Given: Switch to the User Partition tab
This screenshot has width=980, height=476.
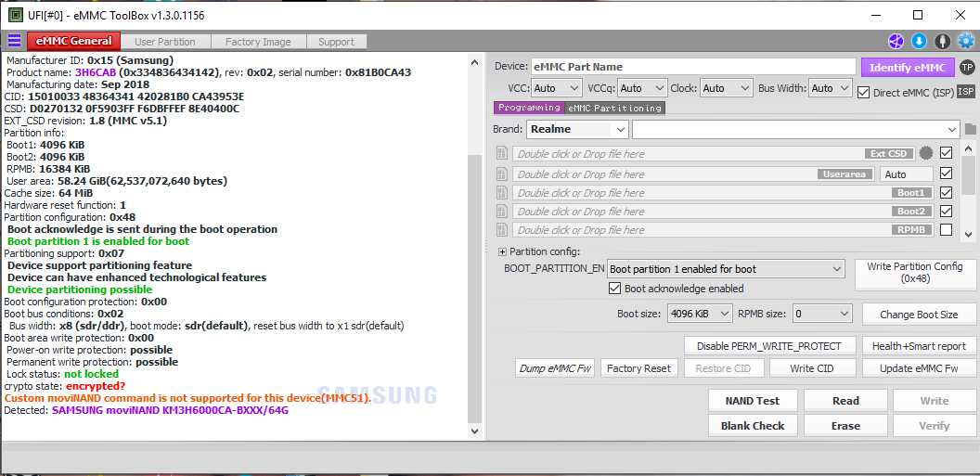Looking at the screenshot, I should 165,42.
